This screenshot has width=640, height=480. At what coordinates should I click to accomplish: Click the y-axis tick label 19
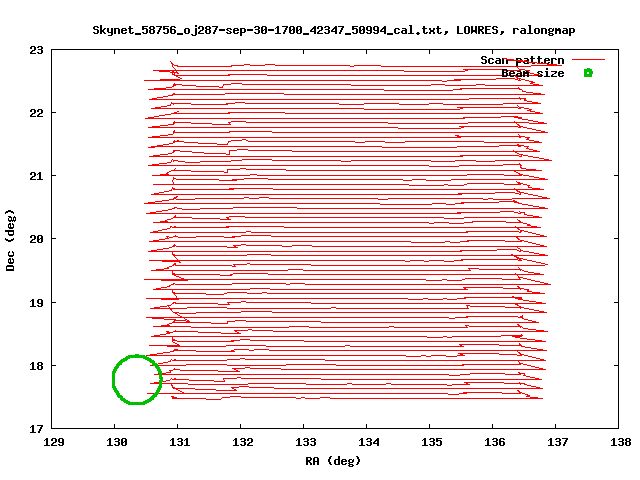(36, 303)
